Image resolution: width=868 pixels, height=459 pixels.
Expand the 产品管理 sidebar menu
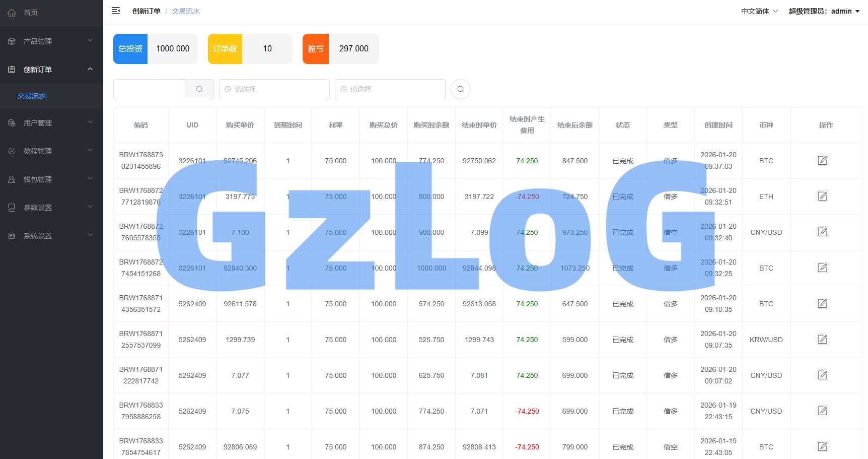[51, 41]
